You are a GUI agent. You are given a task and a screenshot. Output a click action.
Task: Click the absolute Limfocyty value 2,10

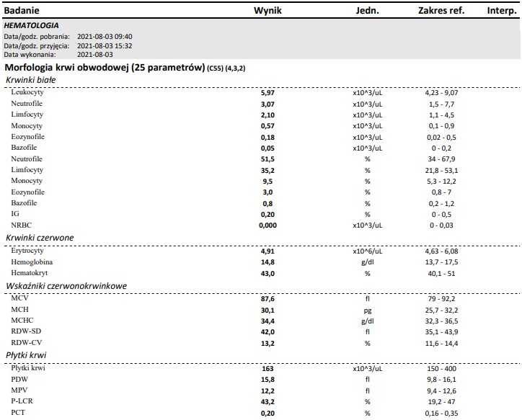tap(267, 115)
